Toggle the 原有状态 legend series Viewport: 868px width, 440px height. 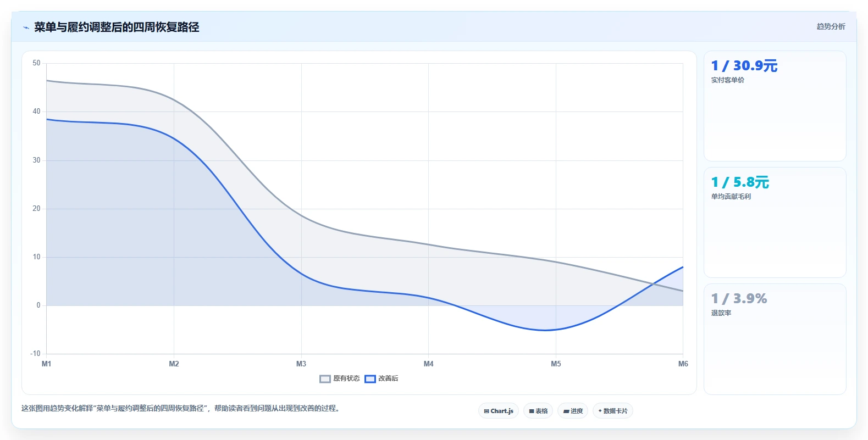pos(340,378)
